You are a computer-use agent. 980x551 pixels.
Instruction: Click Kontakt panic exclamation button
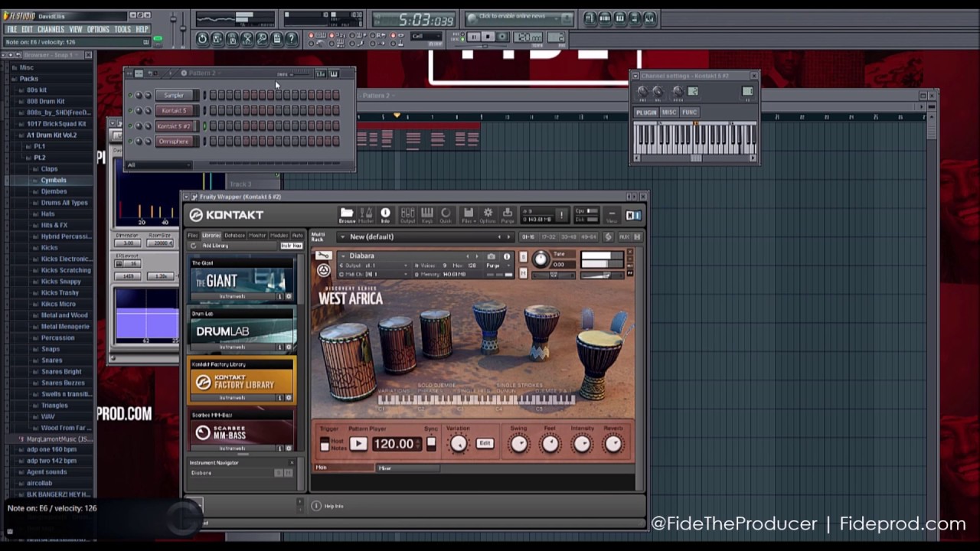tap(561, 215)
